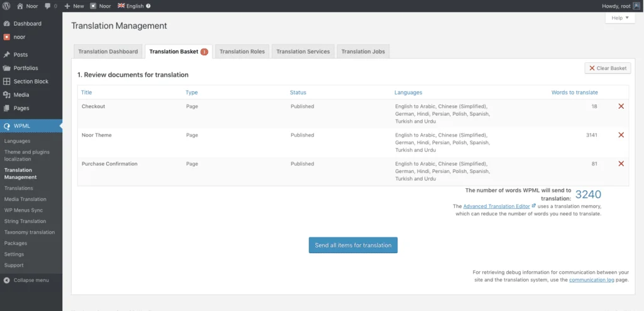Open the communication log link
The image size is (644, 311).
[591, 280]
